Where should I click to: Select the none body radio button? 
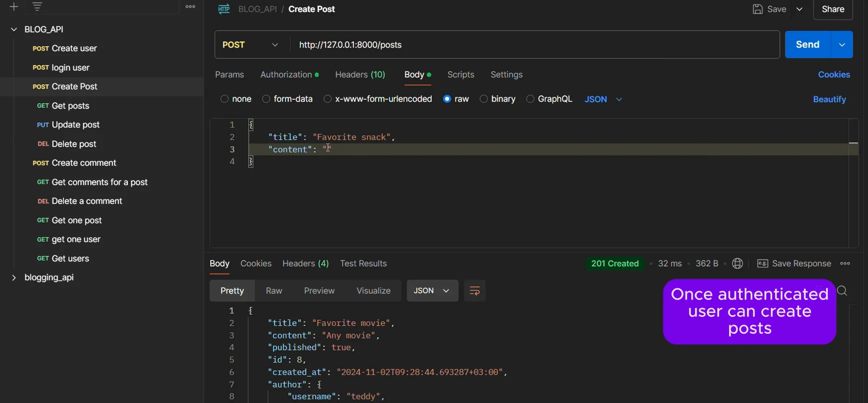[x=224, y=99]
